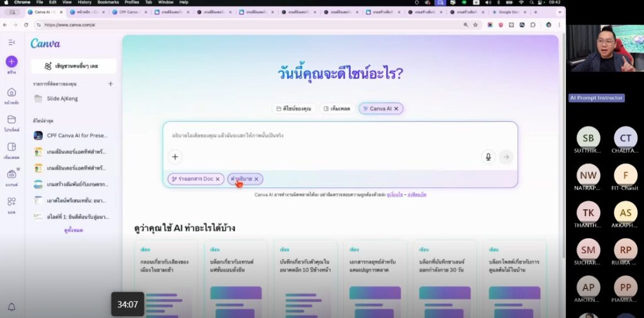Select the เท็มเพลต tab chip
This screenshot has width=644, height=318.
[337, 109]
